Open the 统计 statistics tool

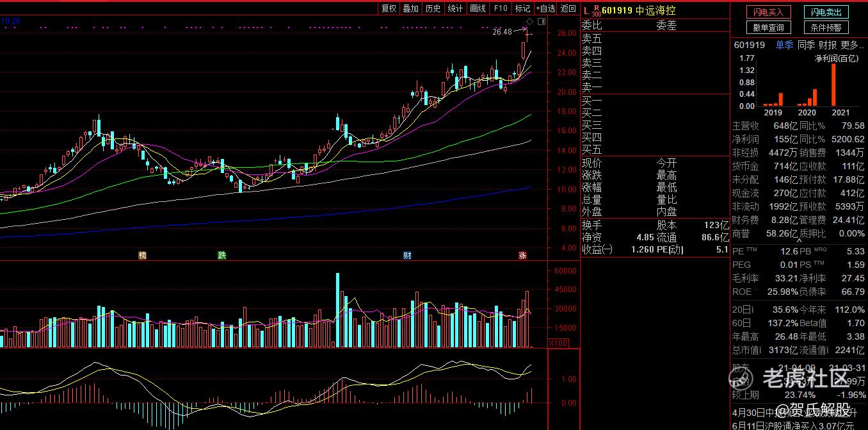pyautogui.click(x=455, y=8)
